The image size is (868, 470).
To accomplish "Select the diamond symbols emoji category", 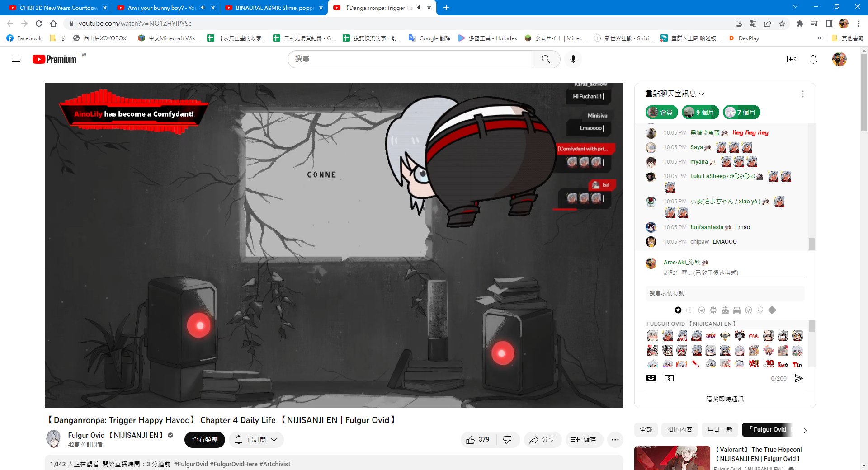I will pos(772,310).
